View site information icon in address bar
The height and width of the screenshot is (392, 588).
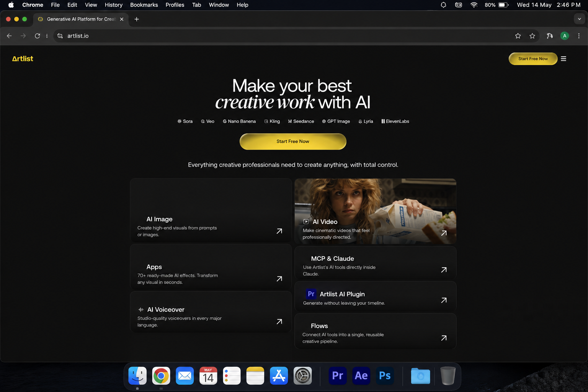(x=60, y=36)
